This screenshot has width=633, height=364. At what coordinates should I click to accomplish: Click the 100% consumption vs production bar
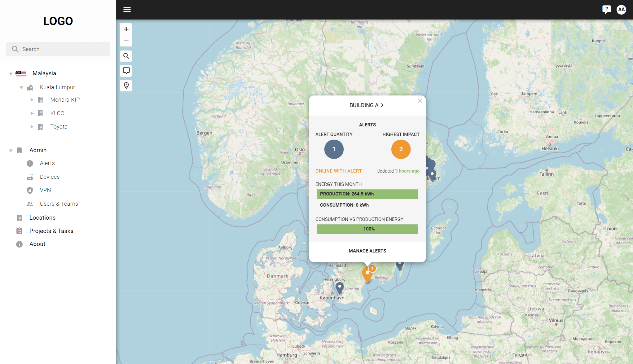point(367,229)
